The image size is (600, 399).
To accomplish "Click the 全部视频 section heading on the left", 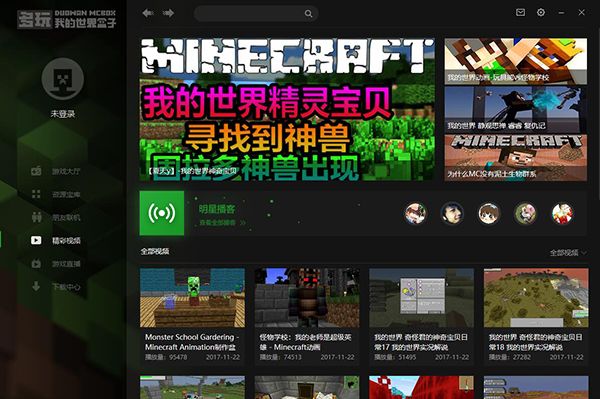I will point(155,251).
